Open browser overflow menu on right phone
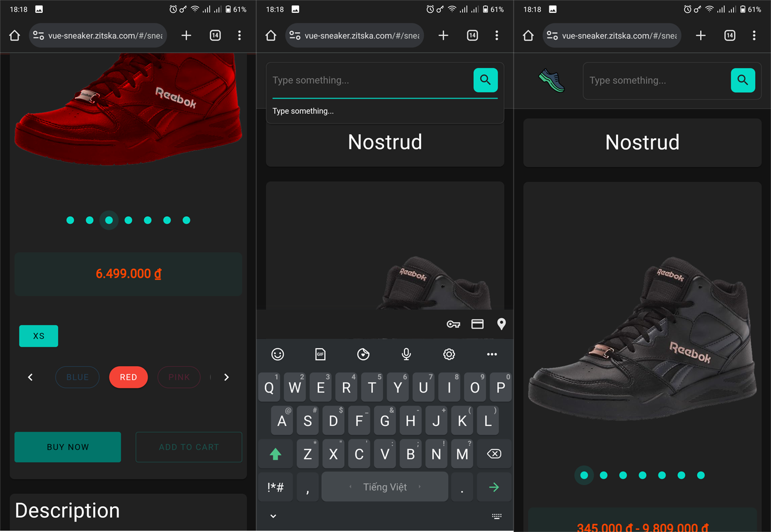 [754, 36]
